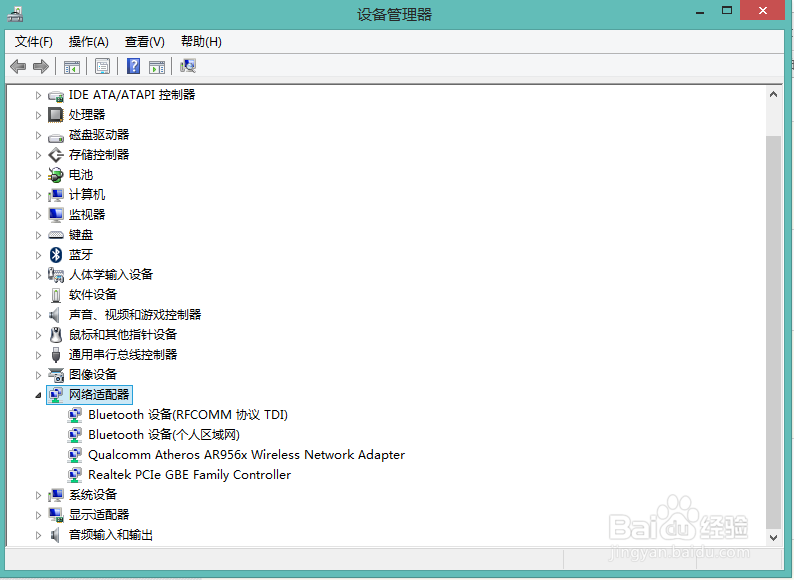The image size is (794, 580).
Task: Open the Properties toolbar icon
Action: tap(102, 66)
